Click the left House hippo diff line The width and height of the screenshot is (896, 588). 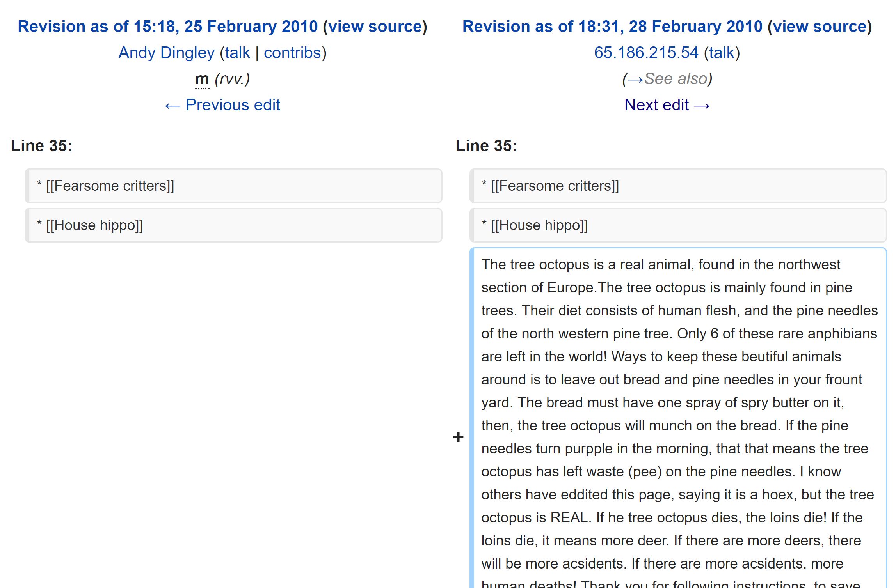point(233,225)
